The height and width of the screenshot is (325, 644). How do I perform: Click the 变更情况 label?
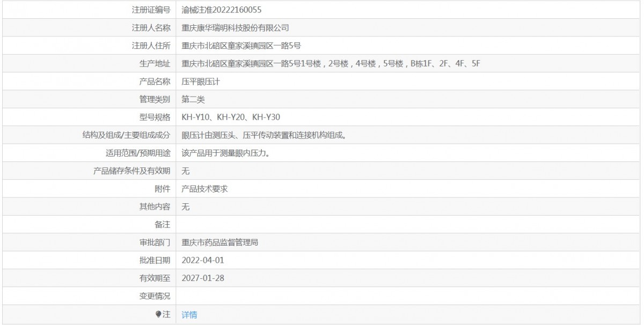[x=155, y=297]
